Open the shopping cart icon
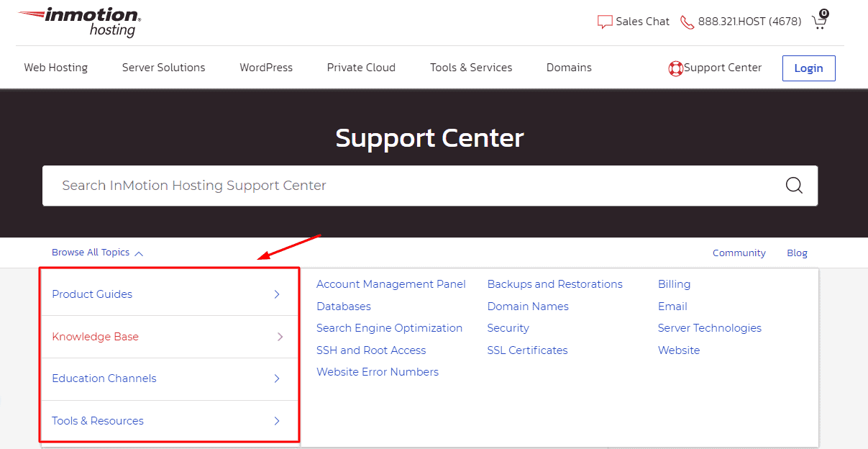The image size is (868, 449). click(x=819, y=21)
